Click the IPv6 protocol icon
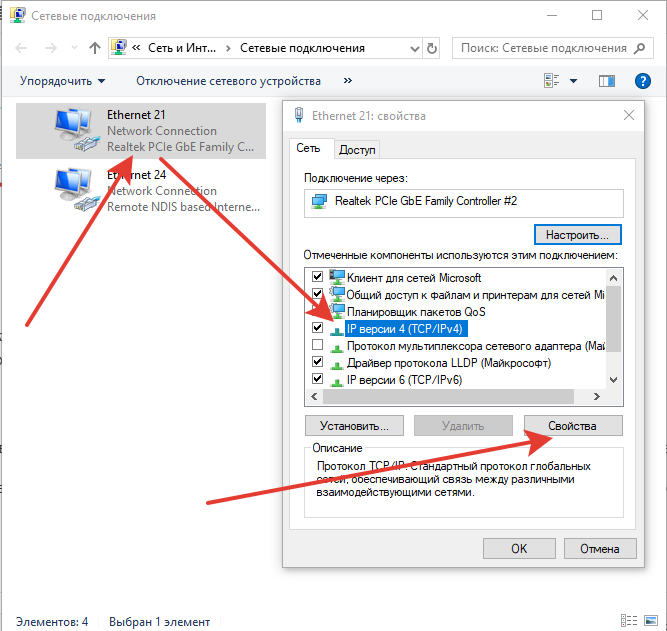 pyautogui.click(x=337, y=382)
